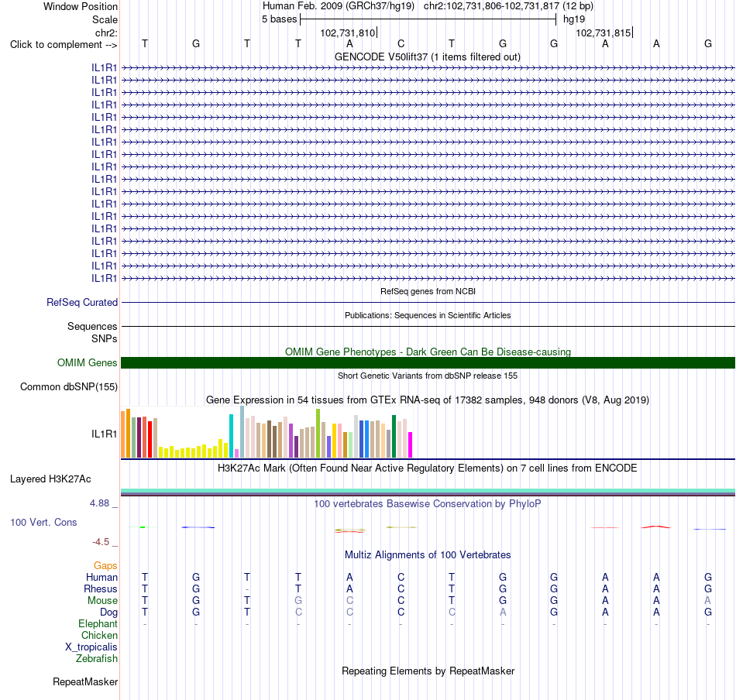Click the green PhyloP conservation mark

click(x=143, y=527)
